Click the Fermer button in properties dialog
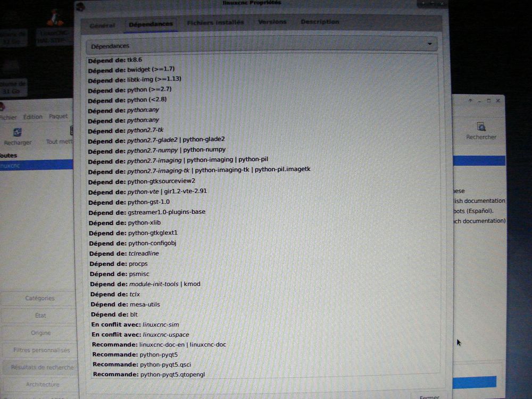Viewport: 532px width, 399px height. tap(429, 396)
